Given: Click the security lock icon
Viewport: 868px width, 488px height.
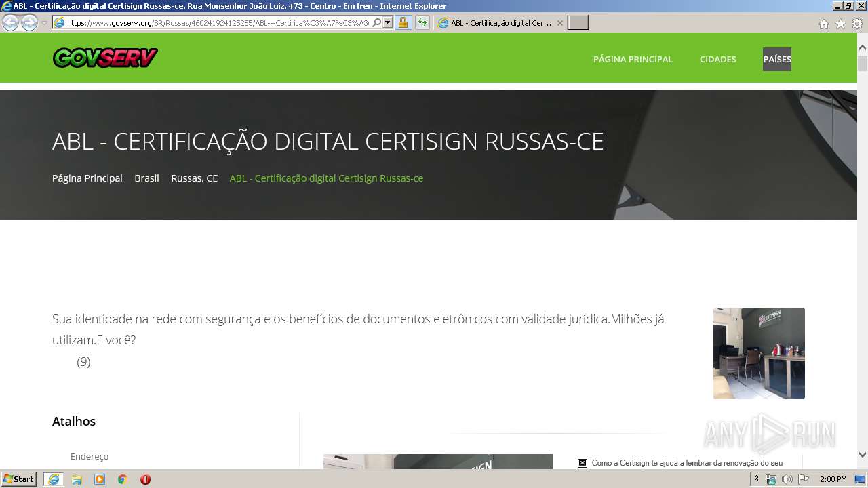Looking at the screenshot, I should pos(403,23).
